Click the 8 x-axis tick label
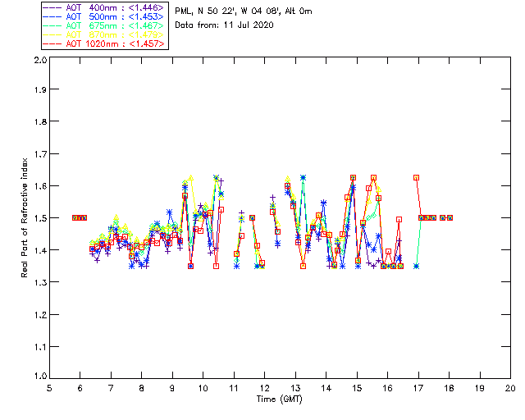525x420 pixels. click(142, 388)
